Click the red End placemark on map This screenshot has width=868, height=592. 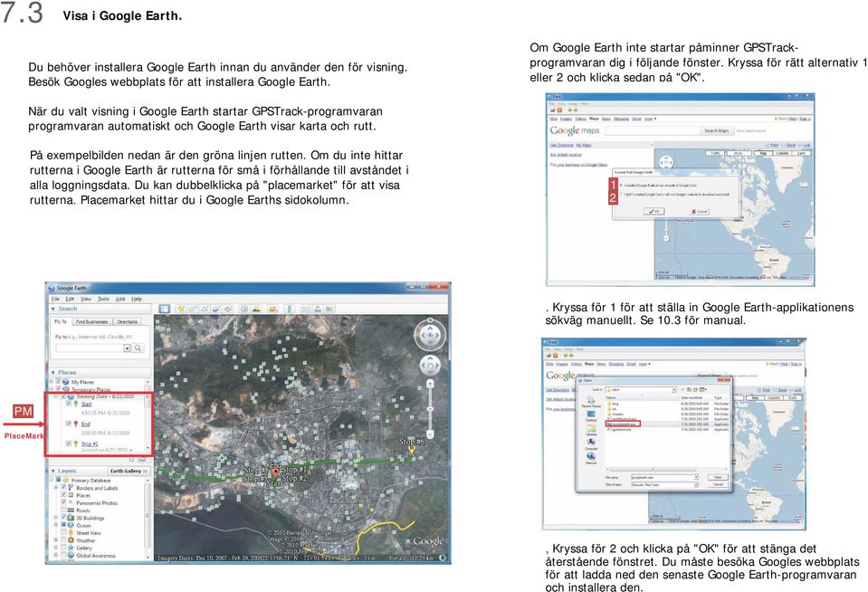(275, 473)
